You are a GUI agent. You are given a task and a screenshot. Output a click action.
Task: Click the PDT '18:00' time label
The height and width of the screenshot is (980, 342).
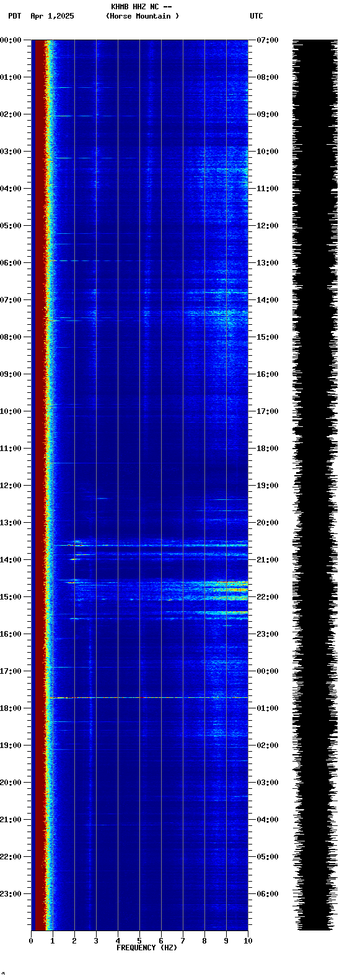click(x=11, y=708)
